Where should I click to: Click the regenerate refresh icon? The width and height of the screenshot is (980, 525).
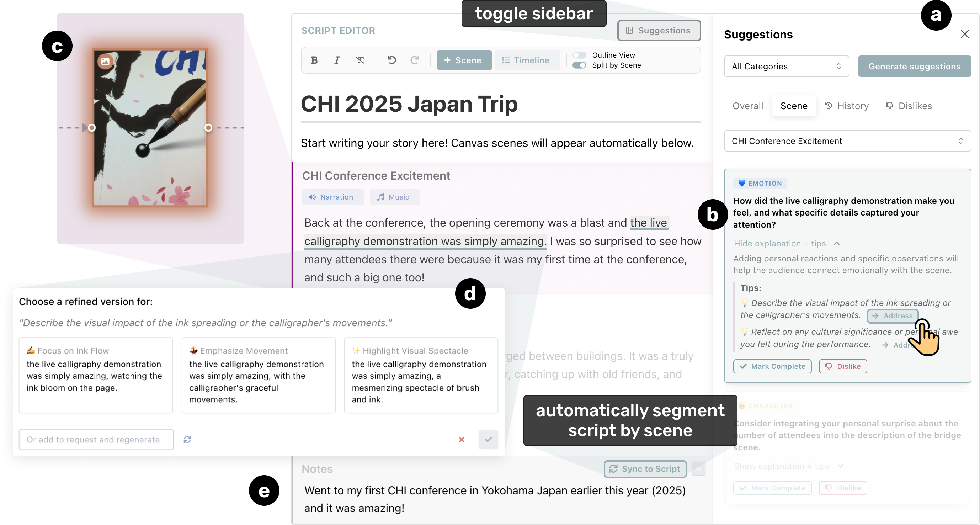[x=187, y=439]
